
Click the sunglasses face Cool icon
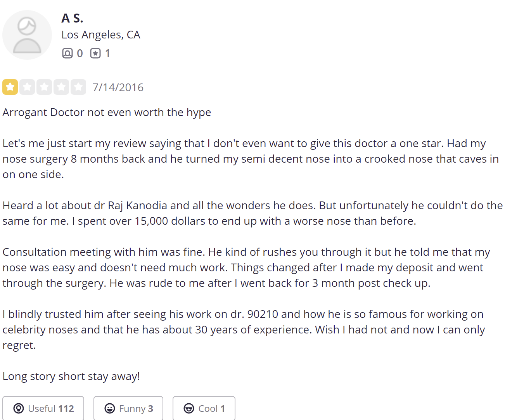click(x=189, y=408)
